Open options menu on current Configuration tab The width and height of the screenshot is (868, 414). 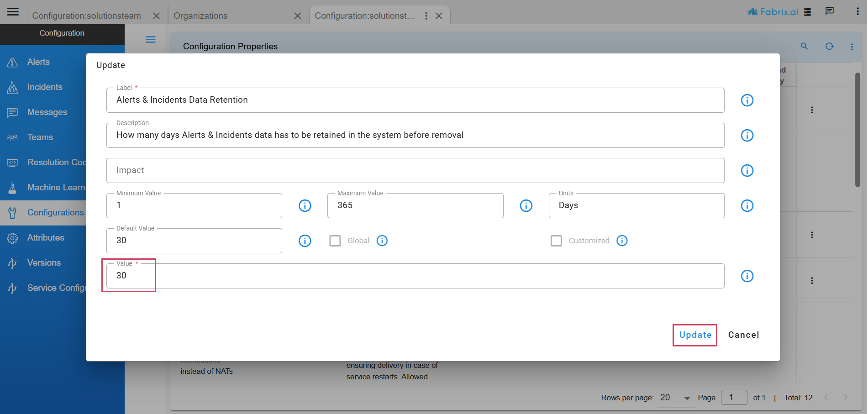click(x=426, y=16)
